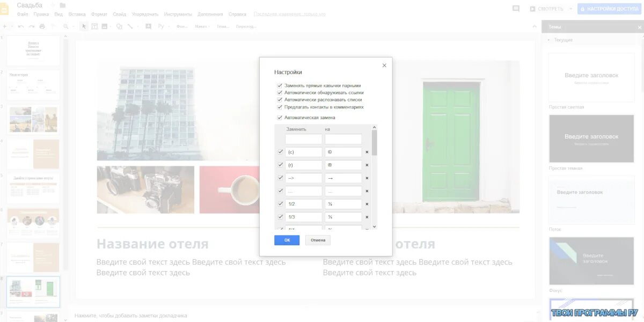Uncheck the 1/2 row checkbox

[280, 204]
